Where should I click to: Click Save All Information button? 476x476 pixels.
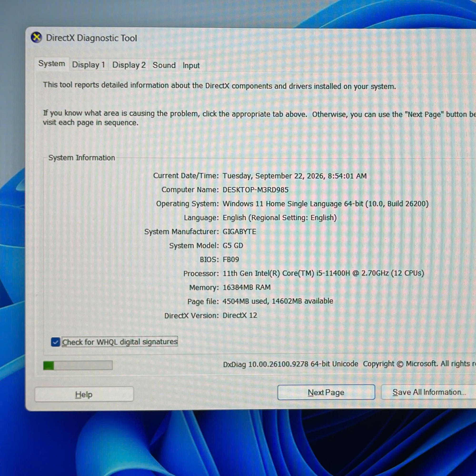coord(428,392)
